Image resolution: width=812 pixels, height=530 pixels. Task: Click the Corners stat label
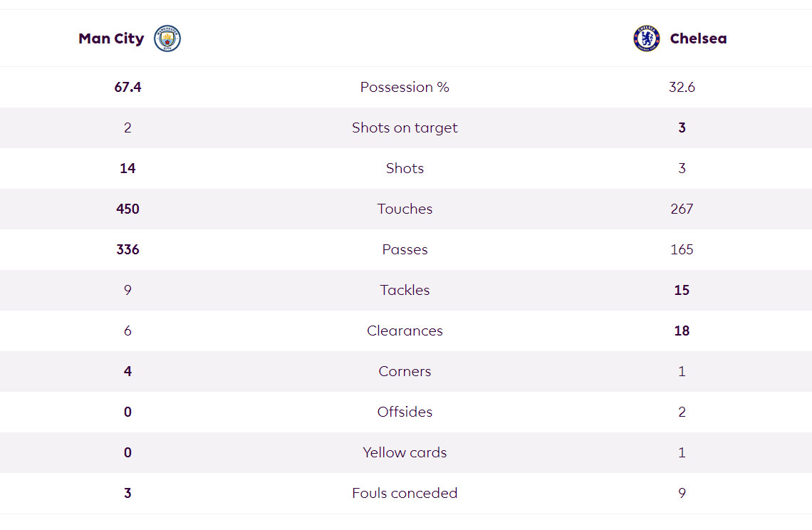click(405, 371)
